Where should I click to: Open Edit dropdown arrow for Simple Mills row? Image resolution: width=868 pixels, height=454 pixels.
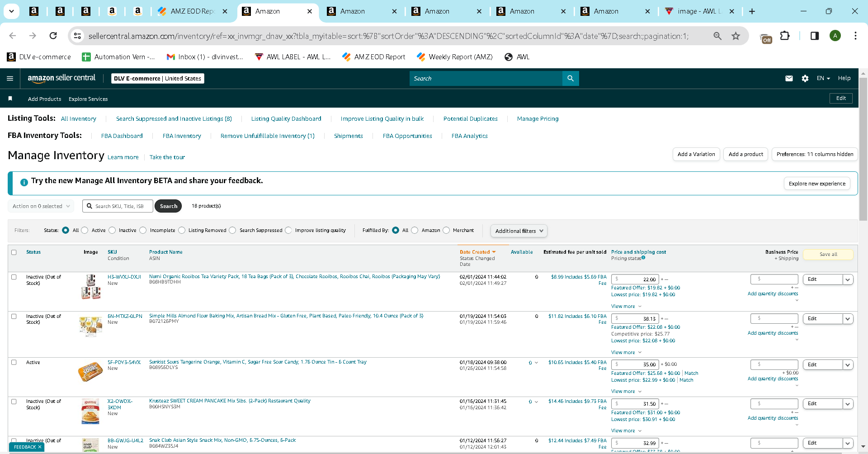pos(848,319)
